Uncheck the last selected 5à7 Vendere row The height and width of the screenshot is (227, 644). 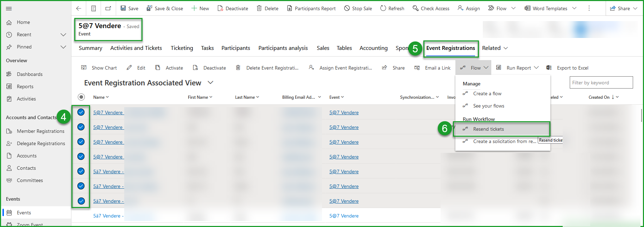tap(81, 201)
